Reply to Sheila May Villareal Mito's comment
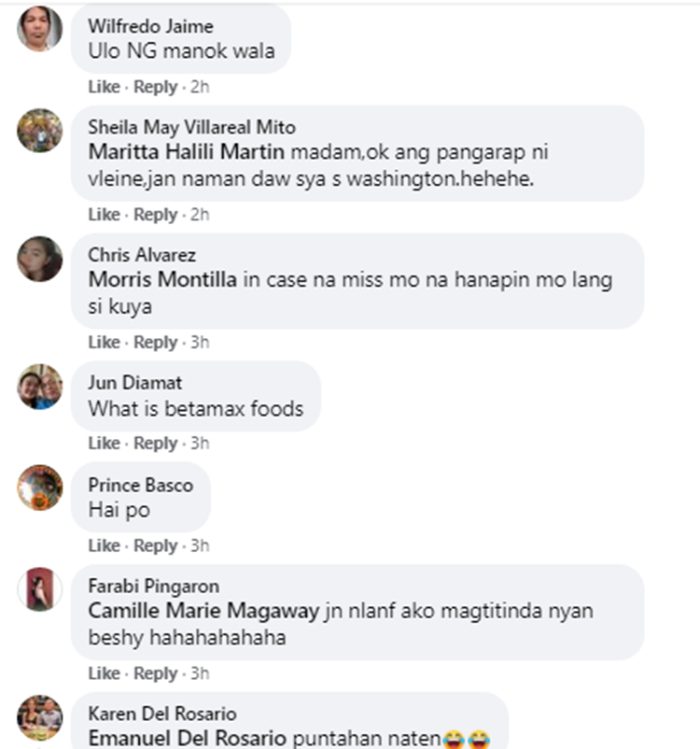700x749 pixels. (155, 215)
